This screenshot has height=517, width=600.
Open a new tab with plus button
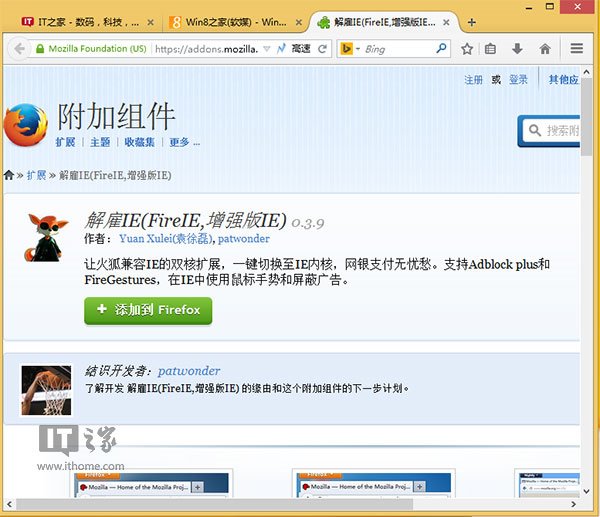[x=471, y=23]
